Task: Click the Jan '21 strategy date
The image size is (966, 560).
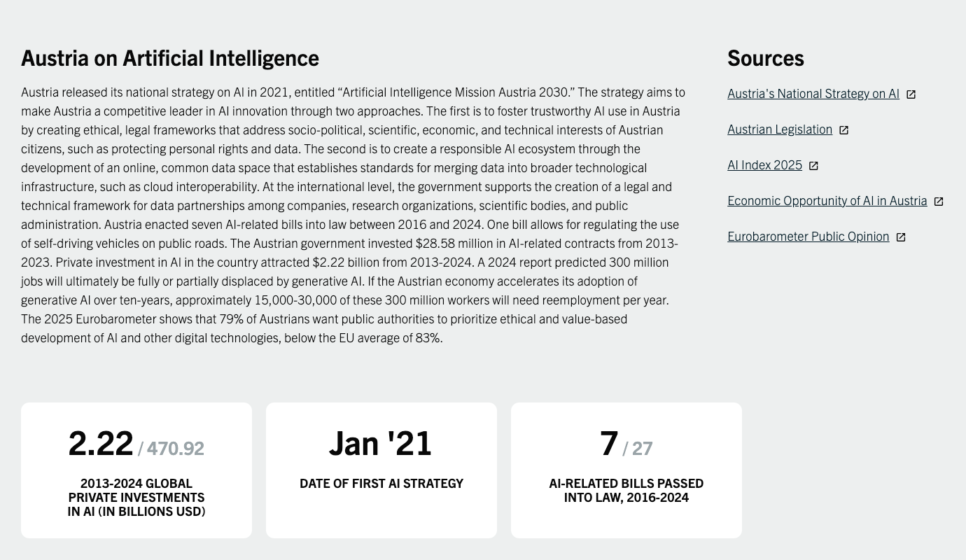Action: [x=381, y=442]
